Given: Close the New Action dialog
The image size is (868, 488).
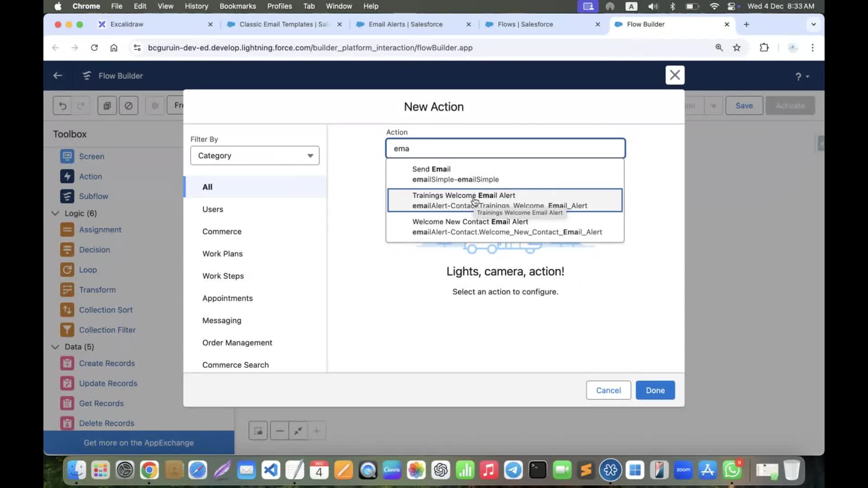Looking at the screenshot, I should tap(675, 75).
